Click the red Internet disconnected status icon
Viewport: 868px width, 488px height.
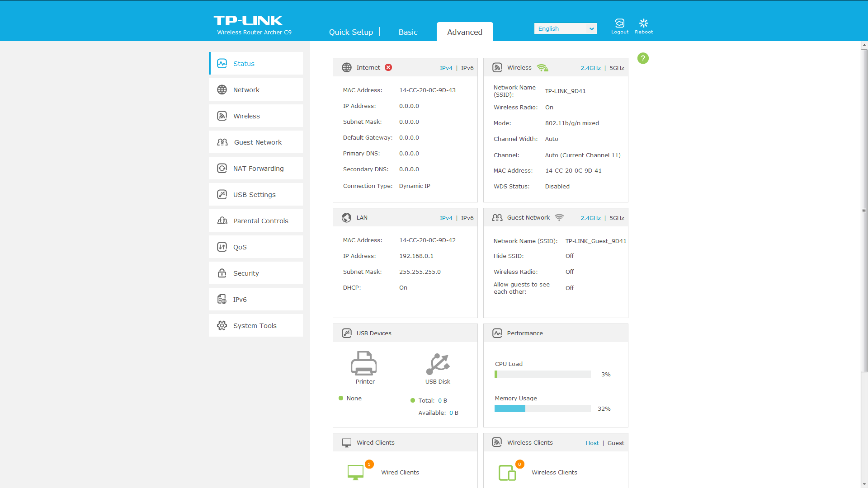(x=388, y=67)
